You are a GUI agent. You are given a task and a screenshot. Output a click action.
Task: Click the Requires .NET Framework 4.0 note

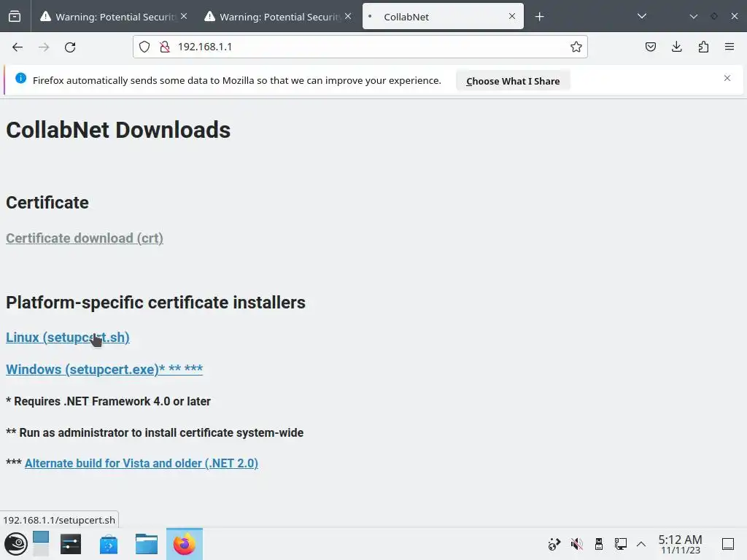pyautogui.click(x=108, y=402)
